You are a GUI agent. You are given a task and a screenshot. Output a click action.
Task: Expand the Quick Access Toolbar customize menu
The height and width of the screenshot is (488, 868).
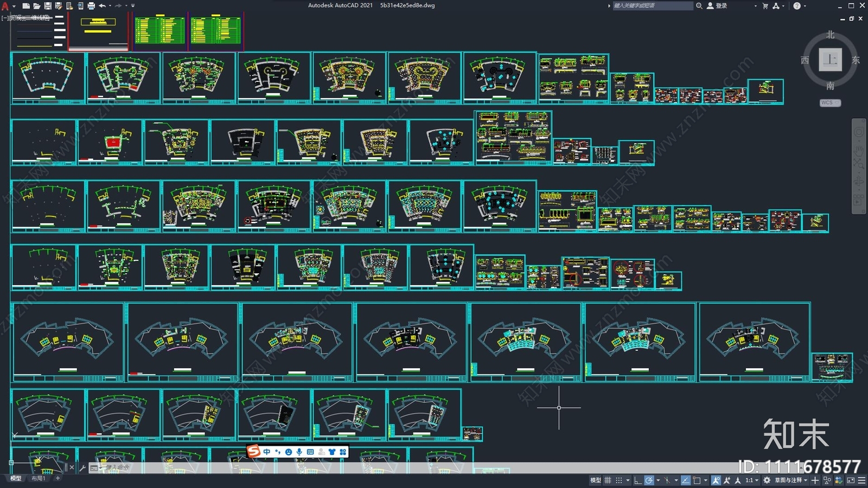[x=133, y=6]
